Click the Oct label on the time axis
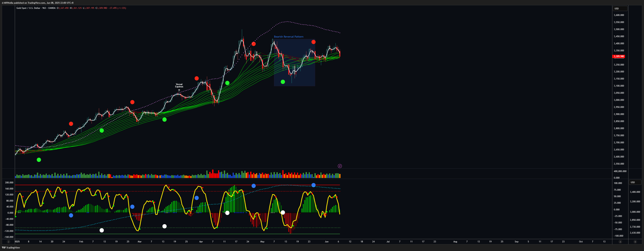The width and height of the screenshot is (644, 251). [581, 242]
